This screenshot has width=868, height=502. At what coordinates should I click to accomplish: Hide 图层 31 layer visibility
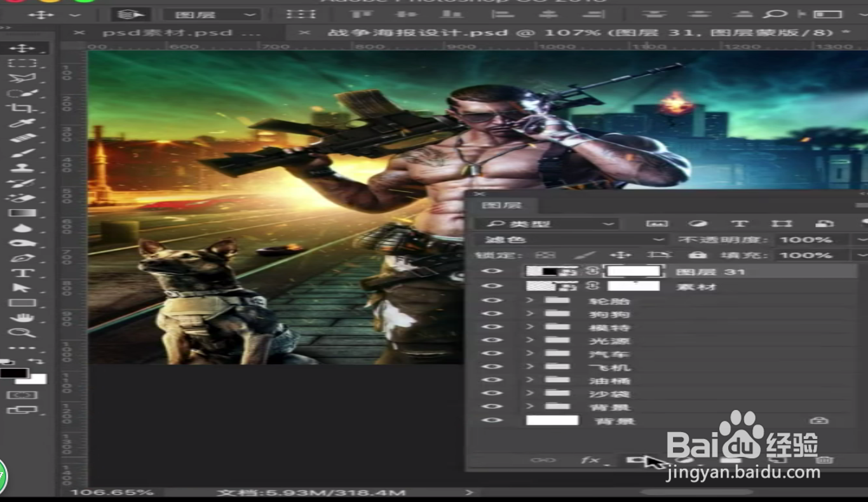pyautogui.click(x=492, y=271)
